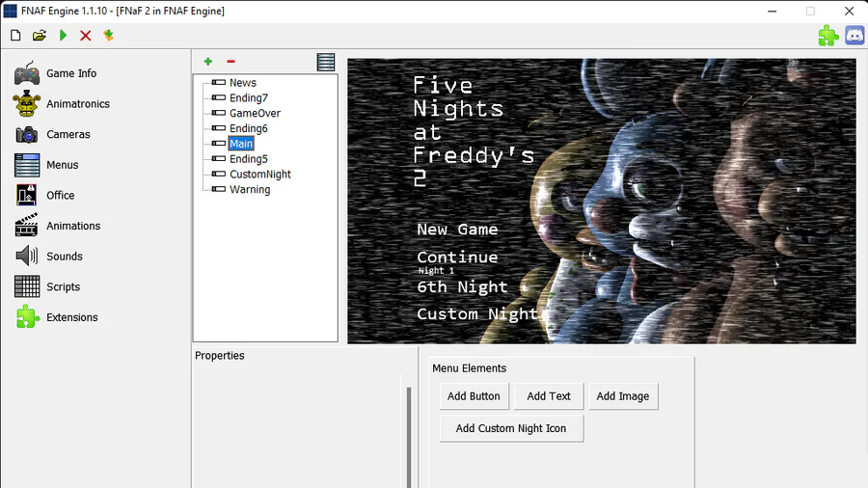Screen dimensions: 868x488
Task: Click the menu list layout icon
Action: click(x=326, y=62)
